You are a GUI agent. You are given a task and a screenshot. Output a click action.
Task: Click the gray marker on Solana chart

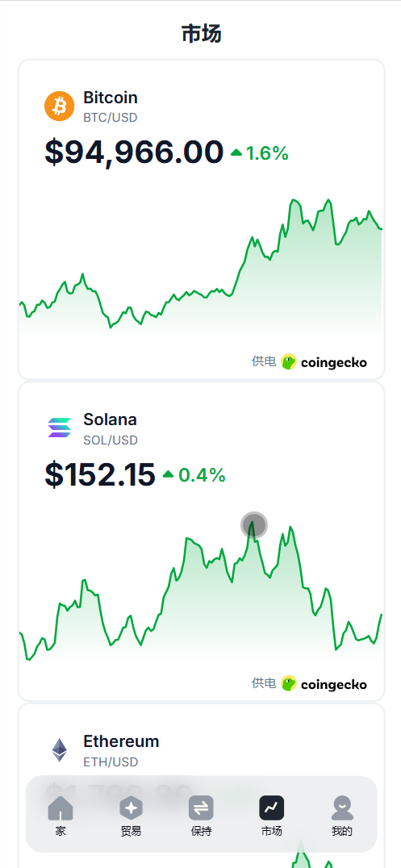click(254, 525)
